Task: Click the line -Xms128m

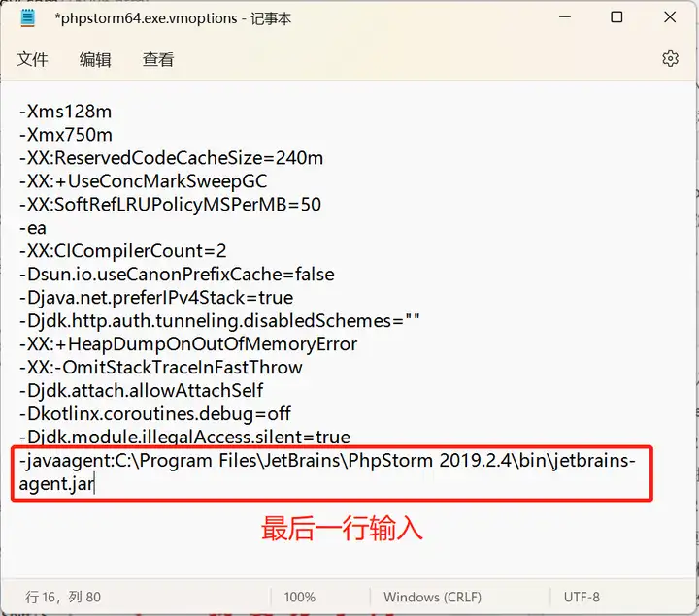Action: pyautogui.click(x=66, y=112)
